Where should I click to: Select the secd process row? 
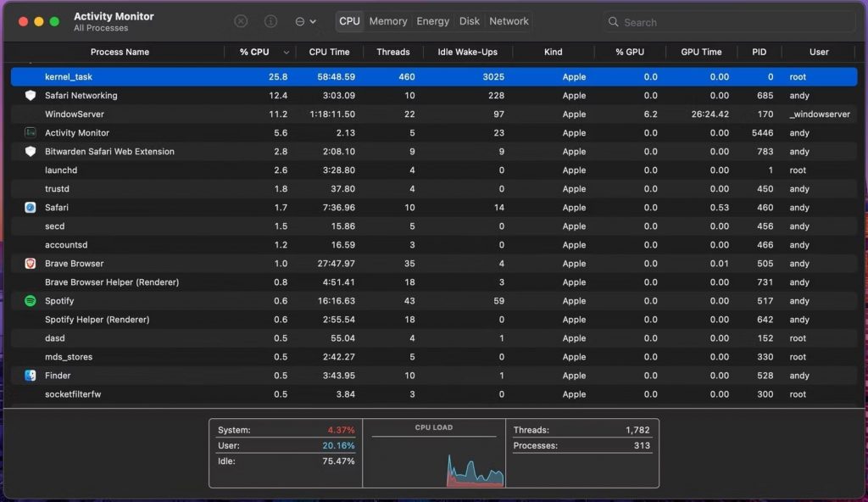click(434, 226)
